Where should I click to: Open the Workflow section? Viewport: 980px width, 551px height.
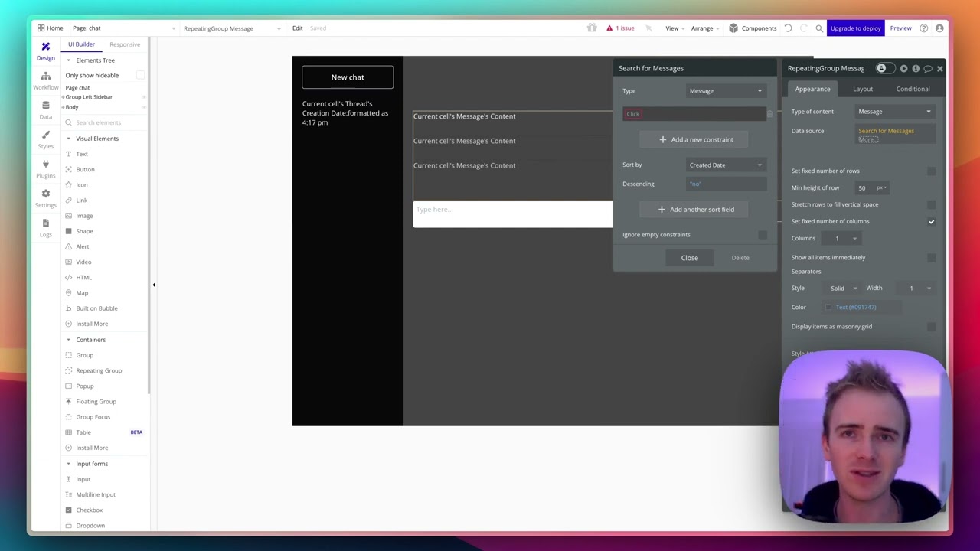[x=45, y=80]
